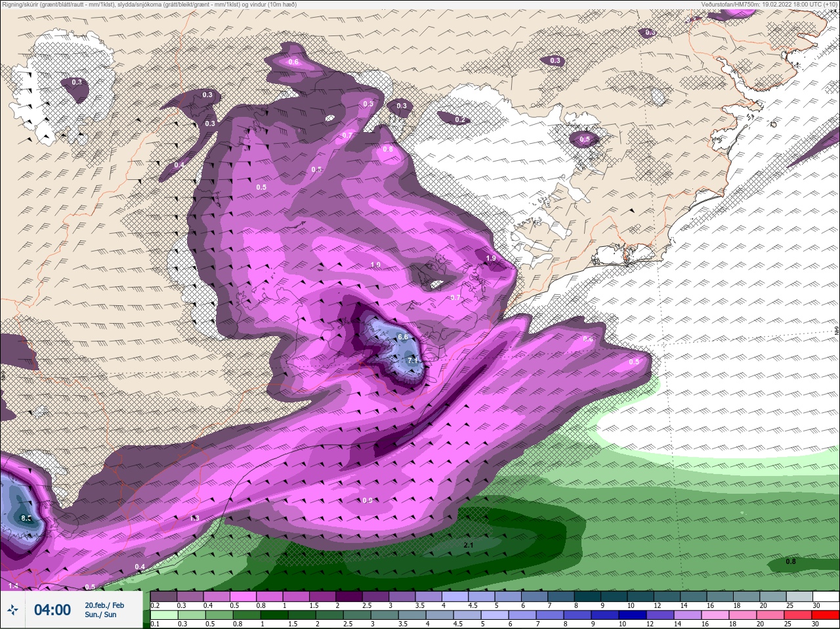This screenshot has height=629, width=840.
Task: Pick the upper legend swatch between 0.5 and 0.8
Action: point(243,596)
